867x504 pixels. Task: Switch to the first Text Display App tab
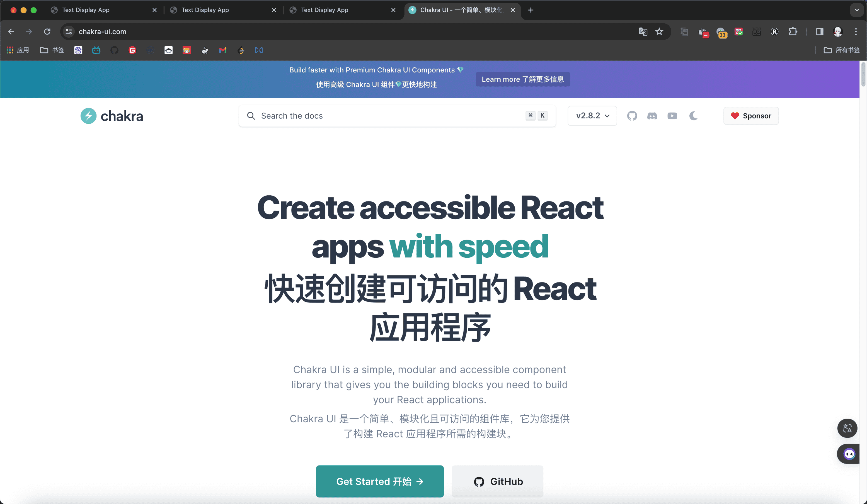(86, 10)
